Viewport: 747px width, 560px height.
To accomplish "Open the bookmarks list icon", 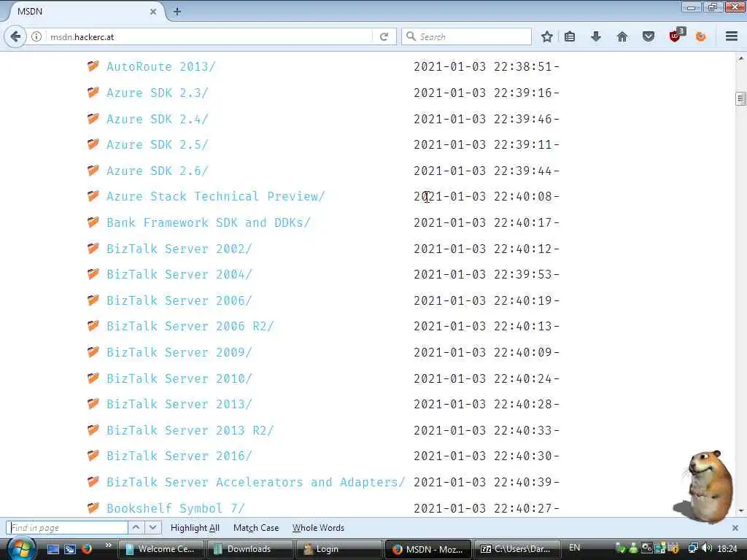I will tap(570, 36).
